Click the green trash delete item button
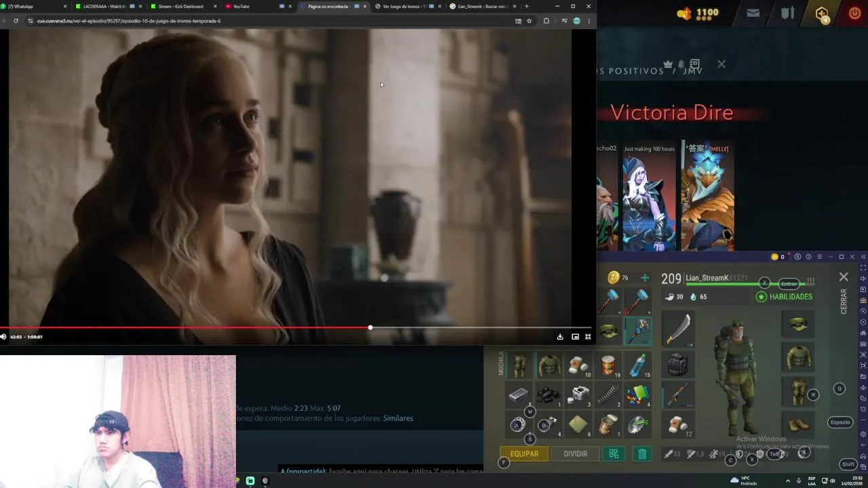 pyautogui.click(x=642, y=454)
